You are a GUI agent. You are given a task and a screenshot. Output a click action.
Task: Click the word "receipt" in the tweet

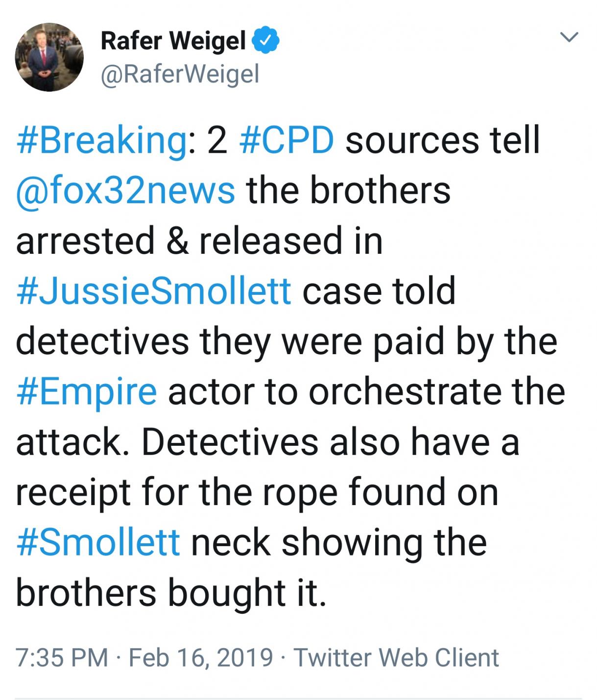tap(73, 492)
